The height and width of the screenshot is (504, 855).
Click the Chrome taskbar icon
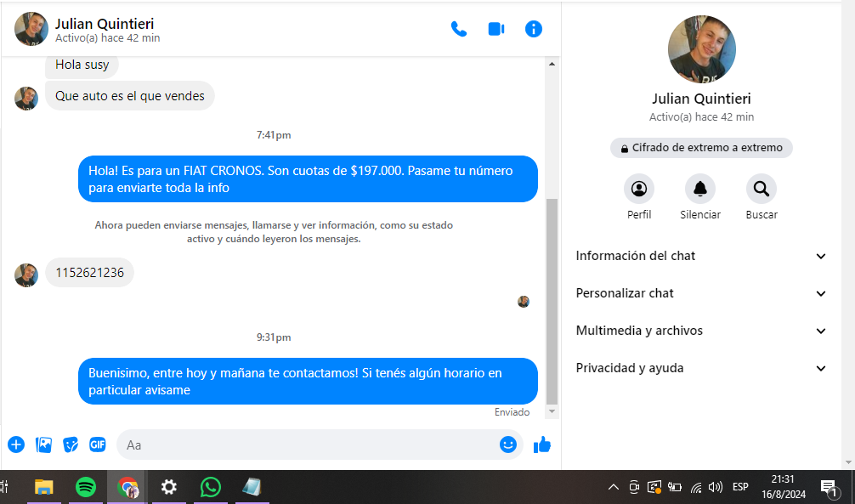127,487
